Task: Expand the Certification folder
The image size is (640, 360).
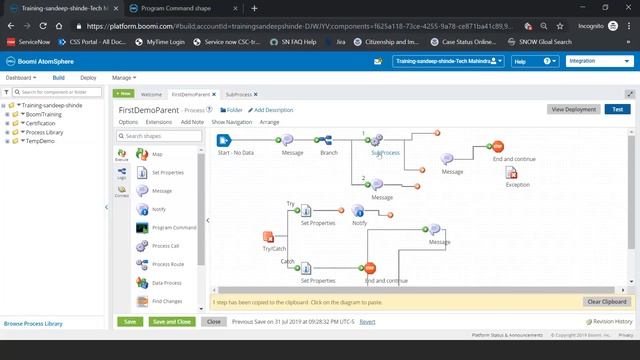Action: coord(7,123)
